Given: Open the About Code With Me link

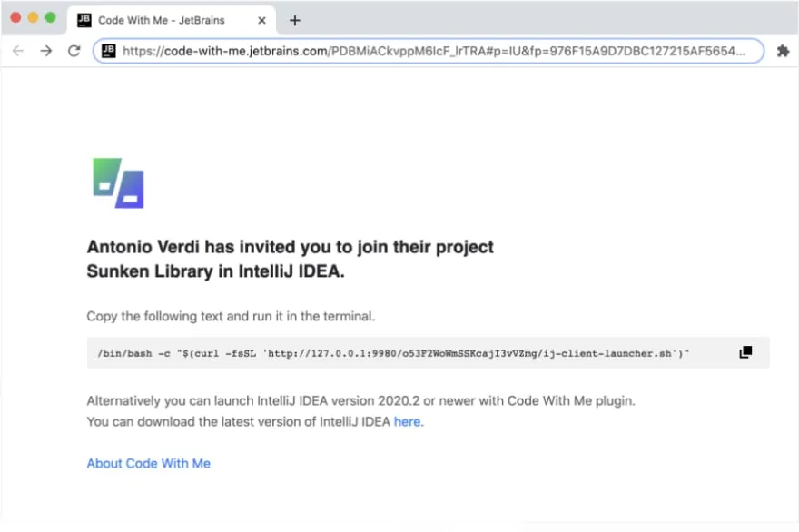Looking at the screenshot, I should [148, 463].
